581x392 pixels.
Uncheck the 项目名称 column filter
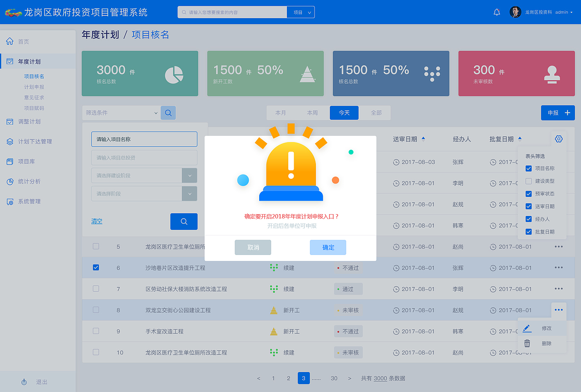(x=528, y=168)
